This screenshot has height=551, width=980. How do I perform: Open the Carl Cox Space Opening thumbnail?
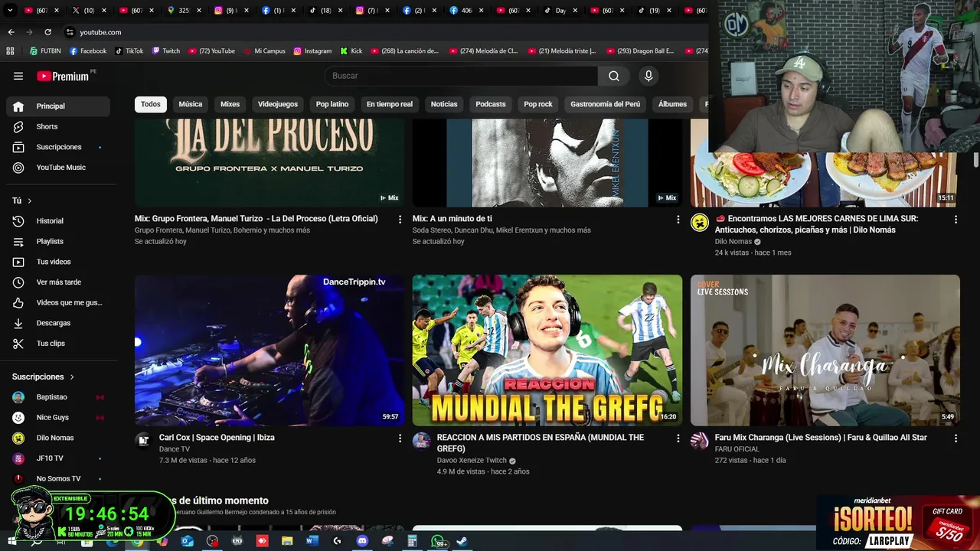pos(269,350)
